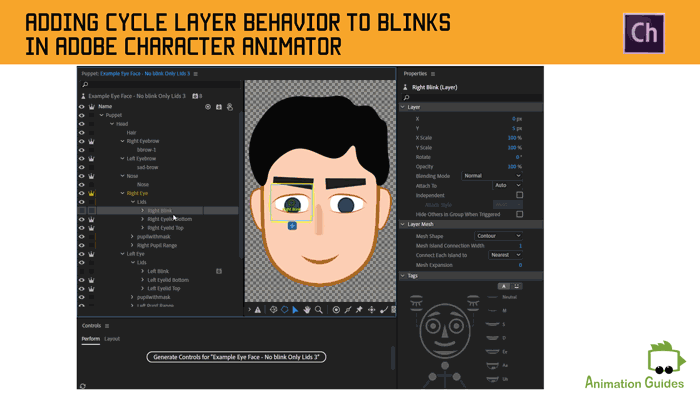Click the refresh icon in Controls panel
The width and height of the screenshot is (700, 394).
(83, 386)
